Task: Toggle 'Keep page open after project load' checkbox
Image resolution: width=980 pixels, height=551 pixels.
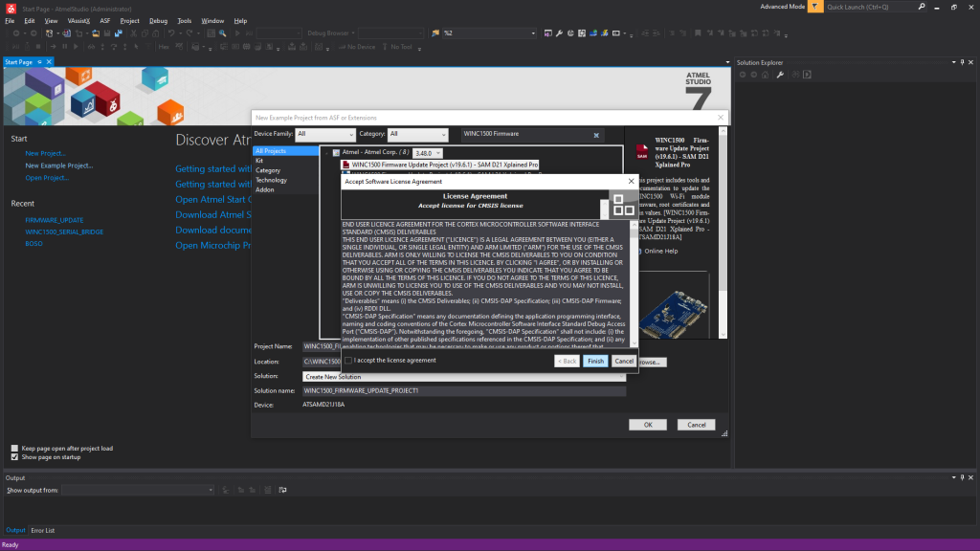Action: tap(14, 448)
